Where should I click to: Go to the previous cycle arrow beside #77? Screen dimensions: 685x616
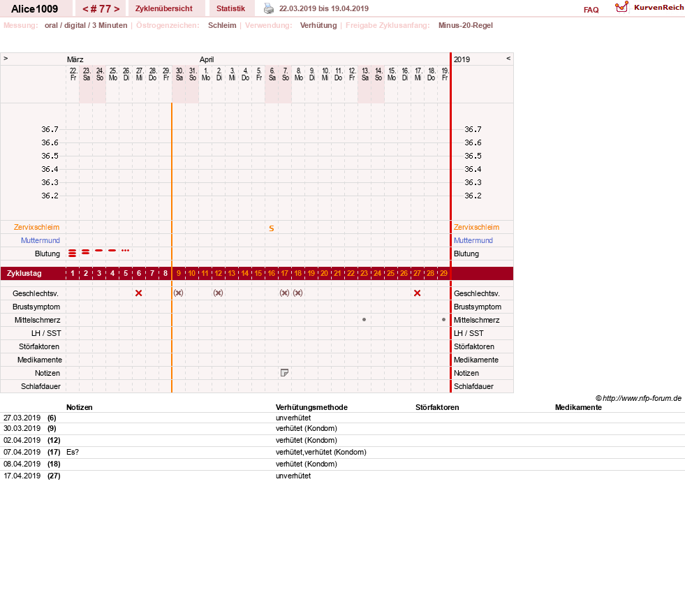click(86, 9)
